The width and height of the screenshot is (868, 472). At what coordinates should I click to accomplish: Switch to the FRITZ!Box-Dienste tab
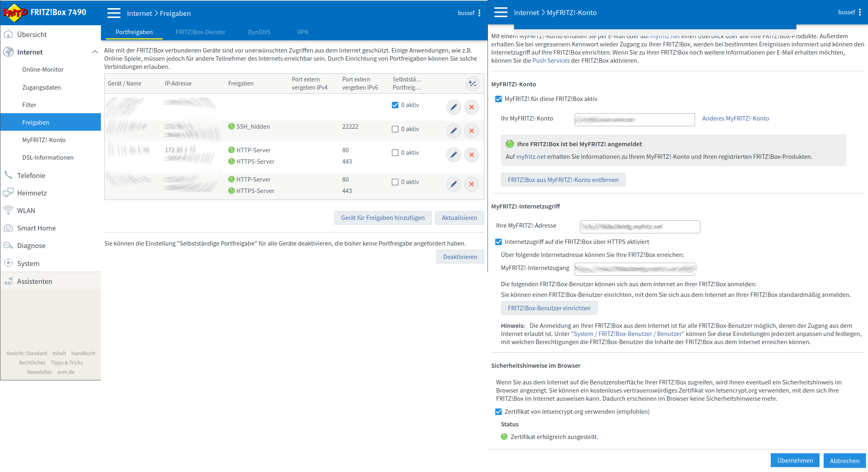[x=200, y=32]
